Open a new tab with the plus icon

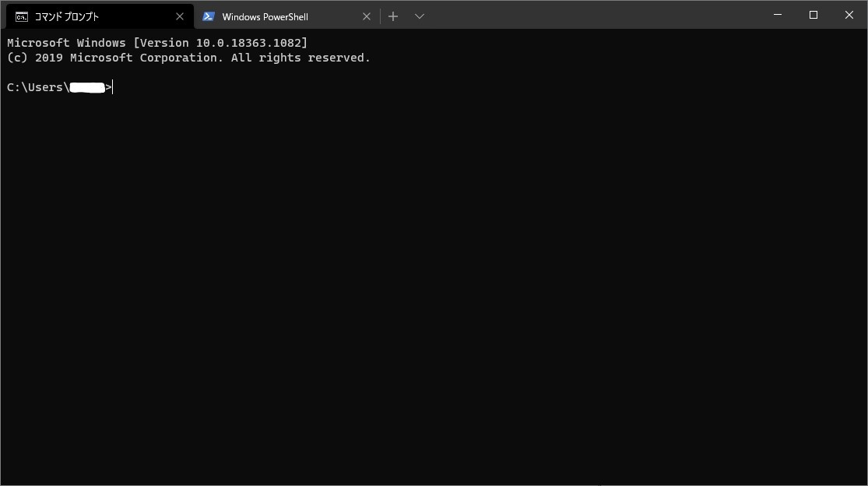(393, 16)
